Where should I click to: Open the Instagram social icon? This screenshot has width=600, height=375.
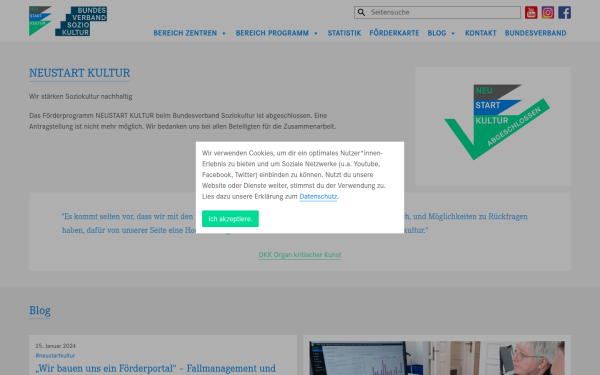(x=548, y=13)
